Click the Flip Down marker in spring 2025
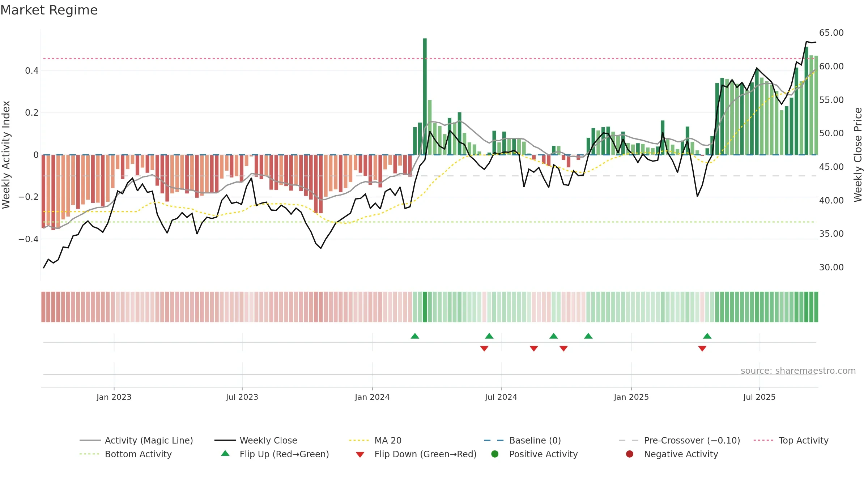Viewport: 868px width, 488px height. 702,348
